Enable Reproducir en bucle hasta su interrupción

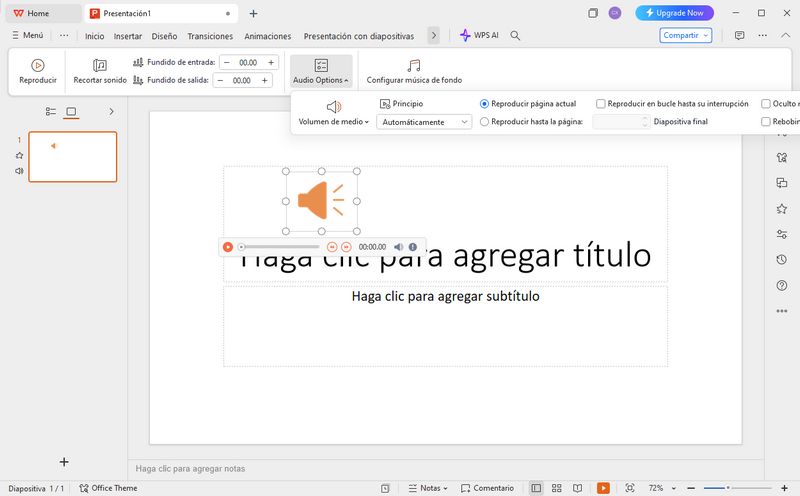600,103
